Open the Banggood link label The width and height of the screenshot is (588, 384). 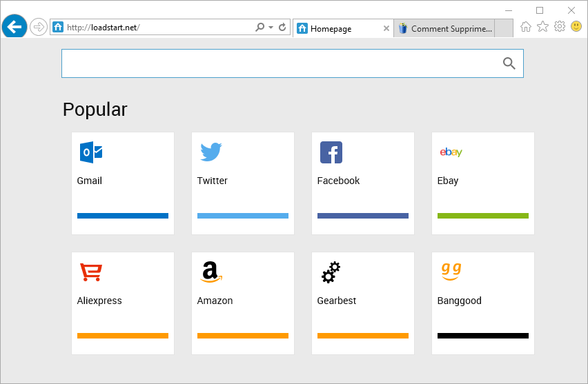[x=460, y=301]
